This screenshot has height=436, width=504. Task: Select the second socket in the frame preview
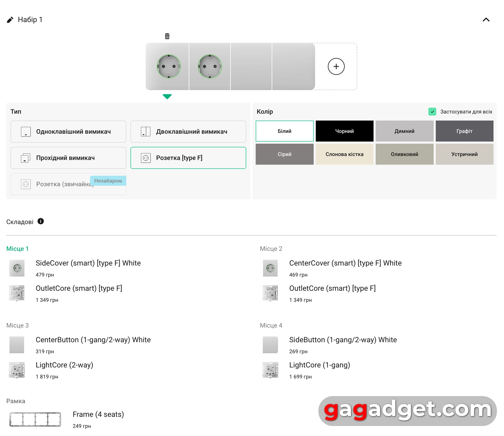pos(209,66)
